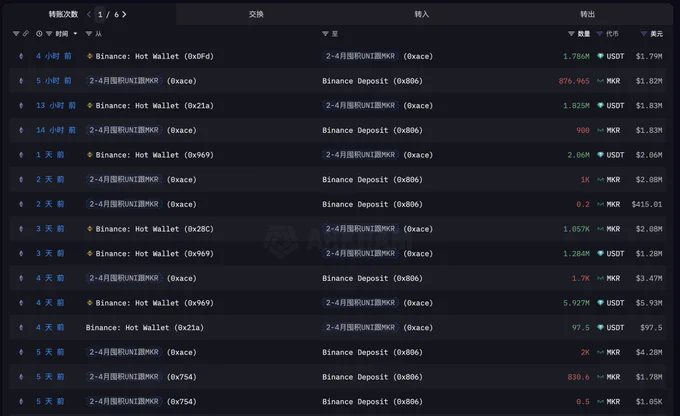
Task: Click the MKR token icon in the 876.965 row
Action: pyautogui.click(x=601, y=81)
